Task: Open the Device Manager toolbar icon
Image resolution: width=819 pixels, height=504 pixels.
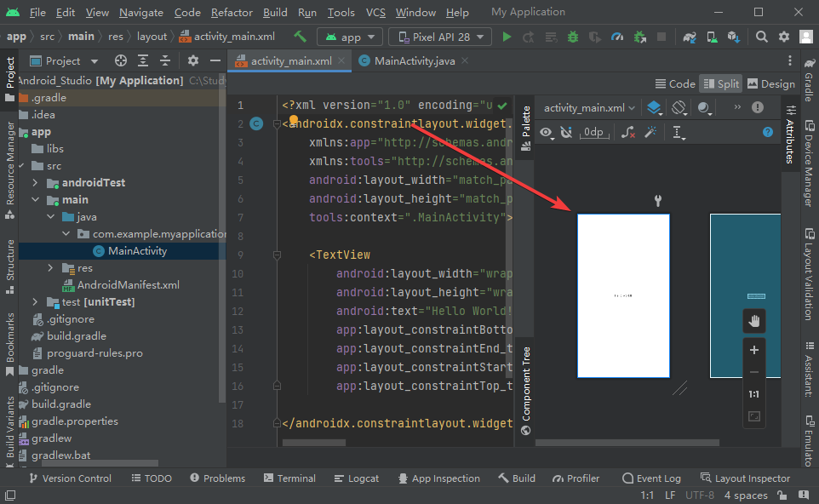Action: coord(712,37)
